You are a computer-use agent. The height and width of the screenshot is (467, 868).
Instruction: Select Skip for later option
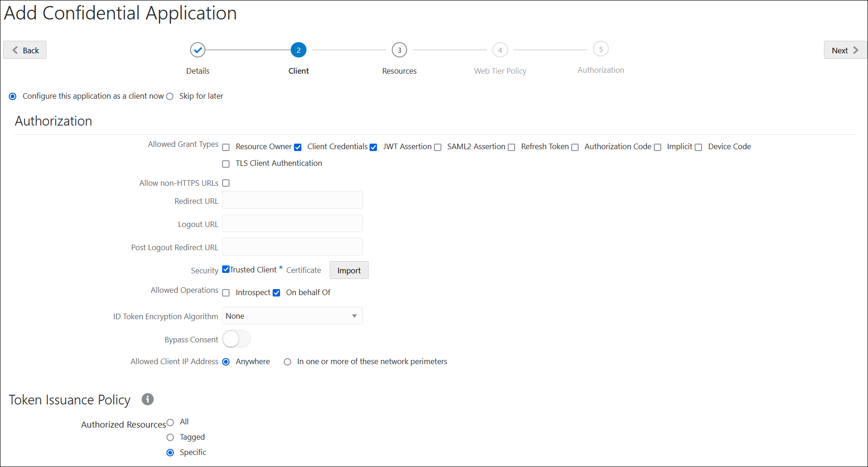click(170, 96)
